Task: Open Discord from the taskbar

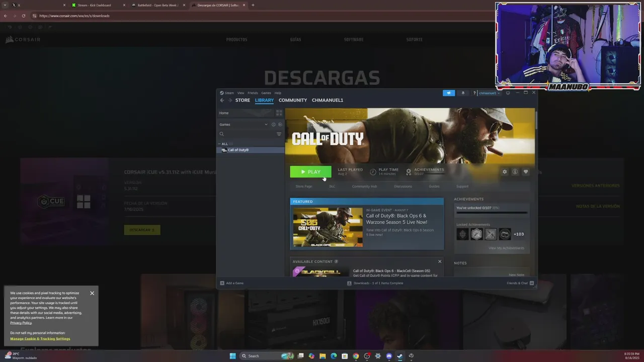Action: 389,356
